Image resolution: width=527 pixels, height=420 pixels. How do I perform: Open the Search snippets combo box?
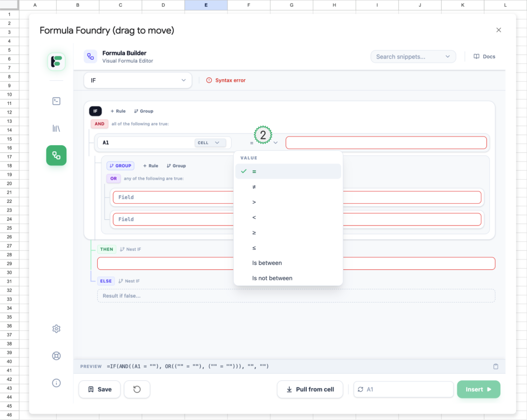(413, 57)
